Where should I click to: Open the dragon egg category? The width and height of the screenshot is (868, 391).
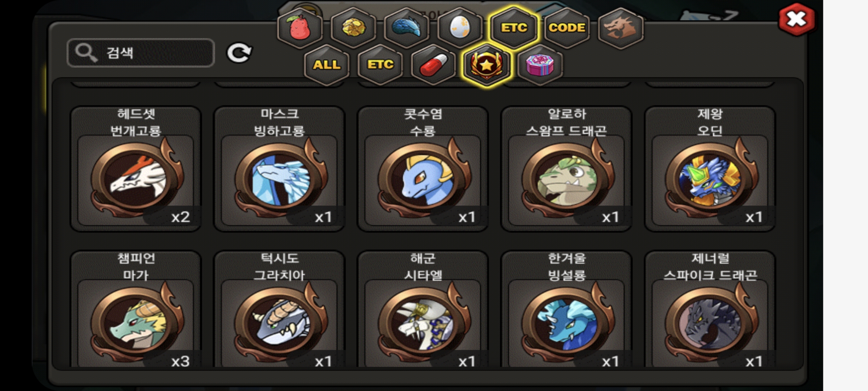tap(460, 28)
